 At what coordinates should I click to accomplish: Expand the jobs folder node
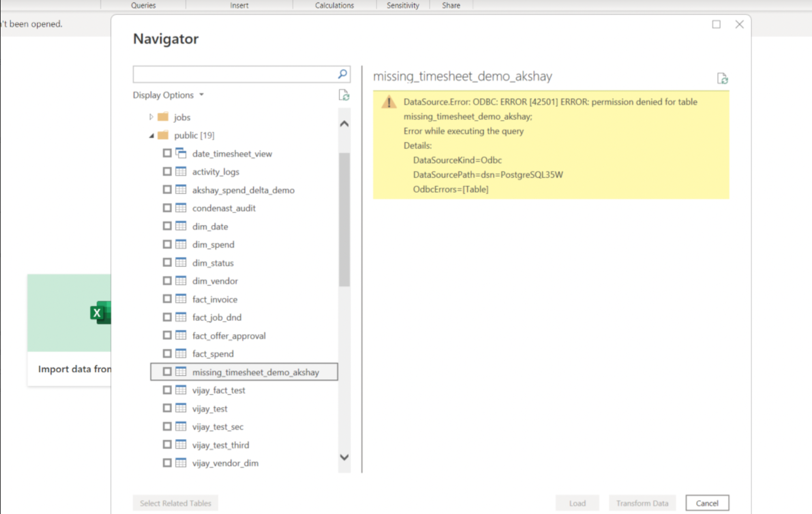[152, 117]
